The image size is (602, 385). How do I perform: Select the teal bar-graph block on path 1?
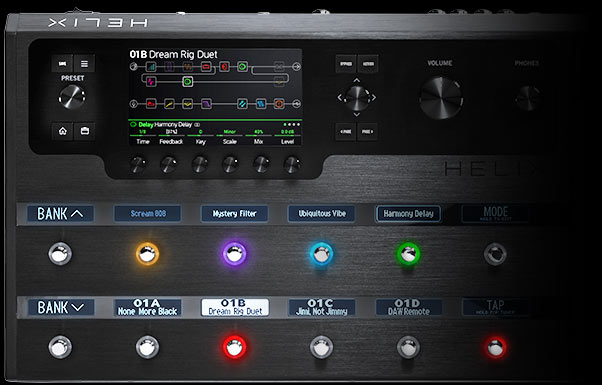(151, 67)
